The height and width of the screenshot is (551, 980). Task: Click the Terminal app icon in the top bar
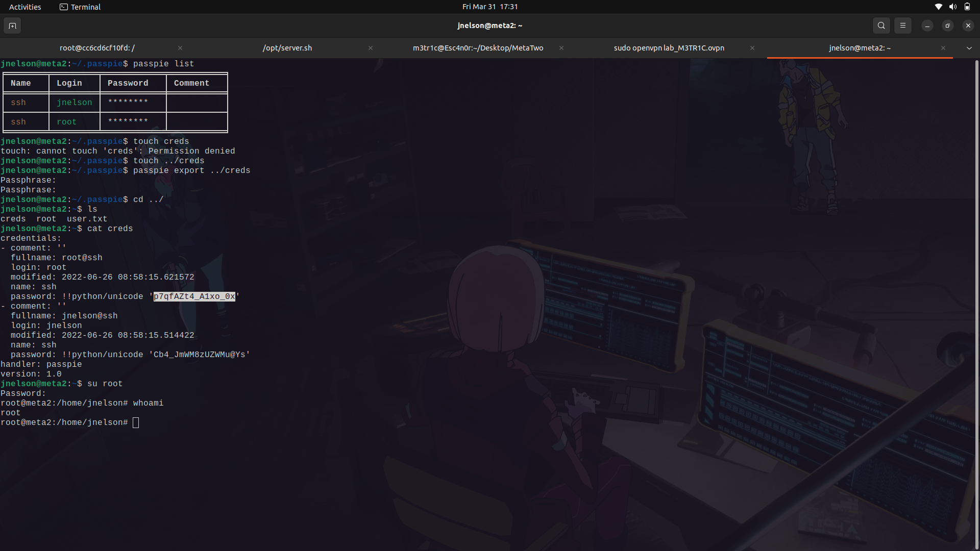pyautogui.click(x=64, y=7)
